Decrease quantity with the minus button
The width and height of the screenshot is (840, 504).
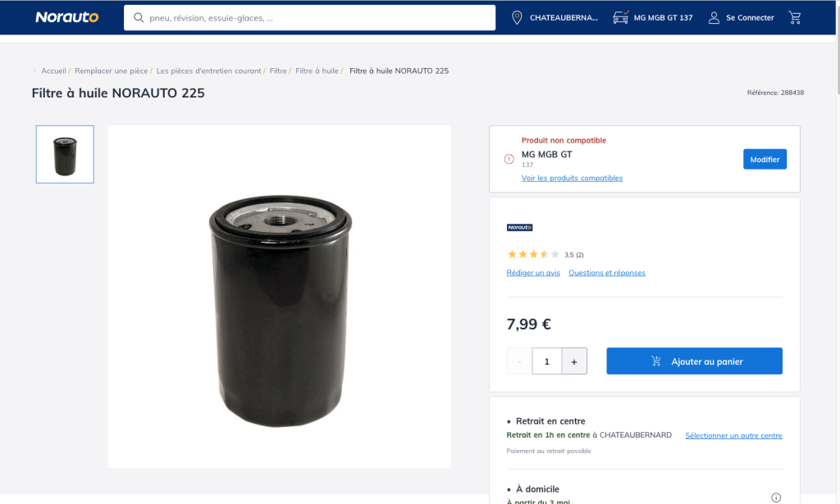click(519, 361)
